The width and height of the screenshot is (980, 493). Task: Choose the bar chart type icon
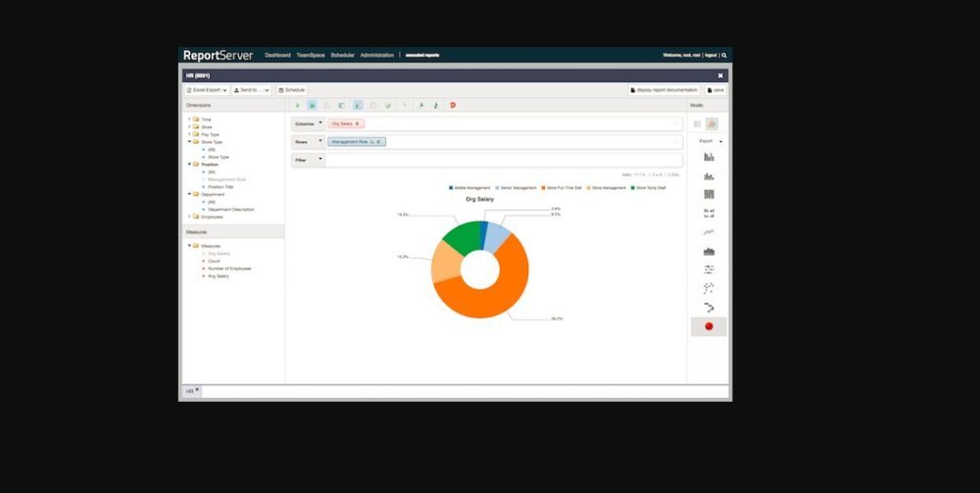tap(709, 157)
